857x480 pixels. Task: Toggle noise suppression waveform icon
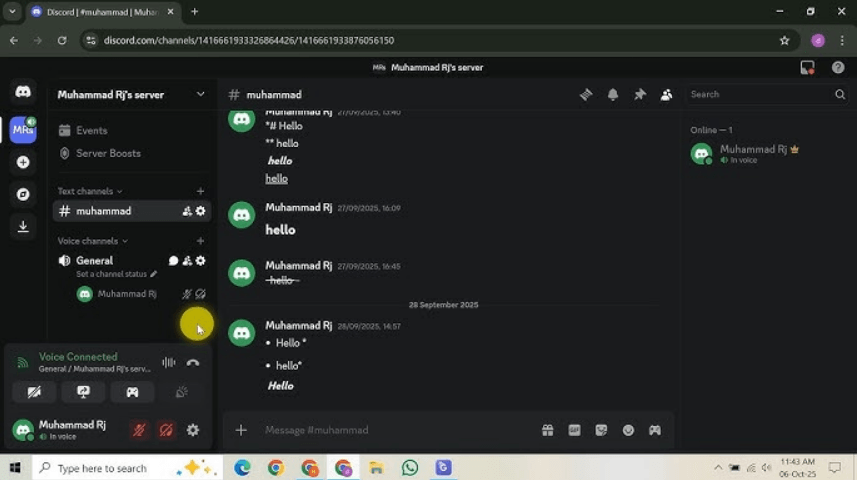(x=169, y=362)
